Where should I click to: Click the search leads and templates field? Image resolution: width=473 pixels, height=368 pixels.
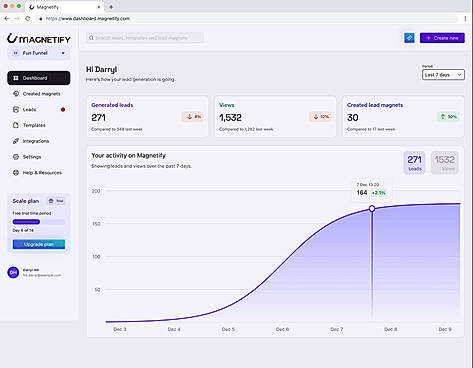[x=145, y=38]
